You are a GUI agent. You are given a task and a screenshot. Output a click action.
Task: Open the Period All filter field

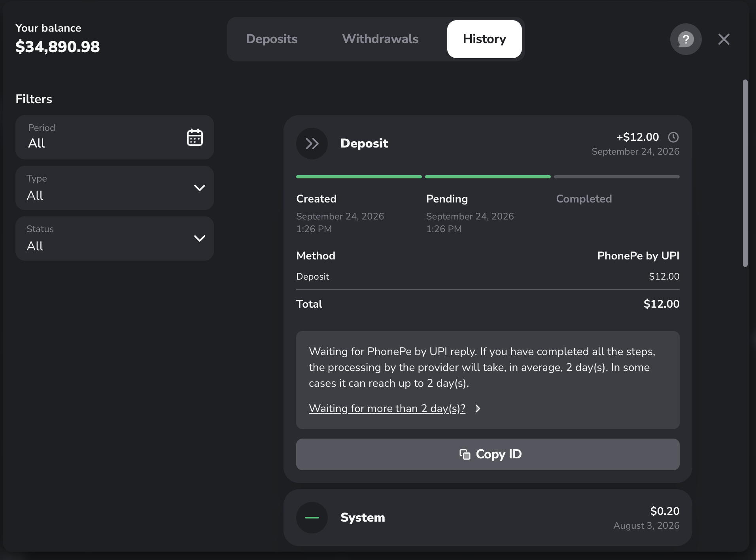point(115,137)
